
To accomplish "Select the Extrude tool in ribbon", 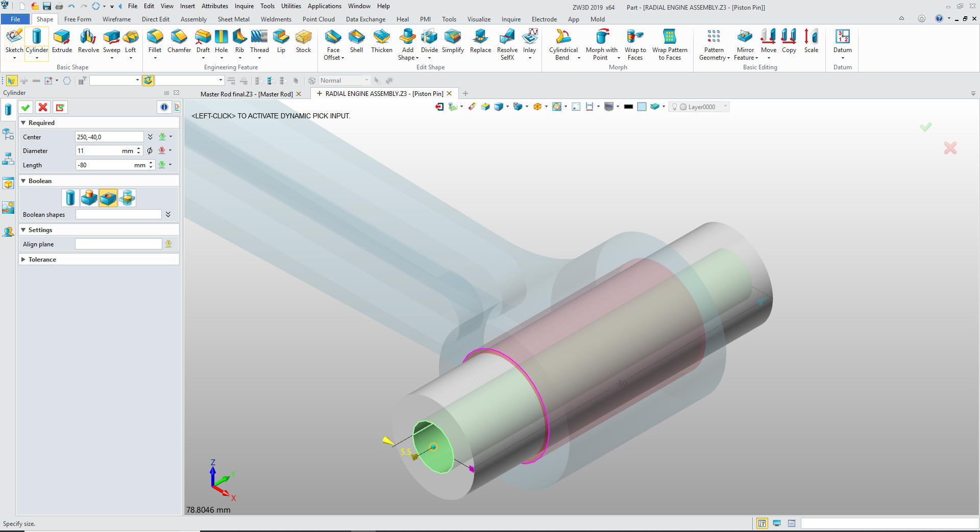I will click(x=62, y=41).
